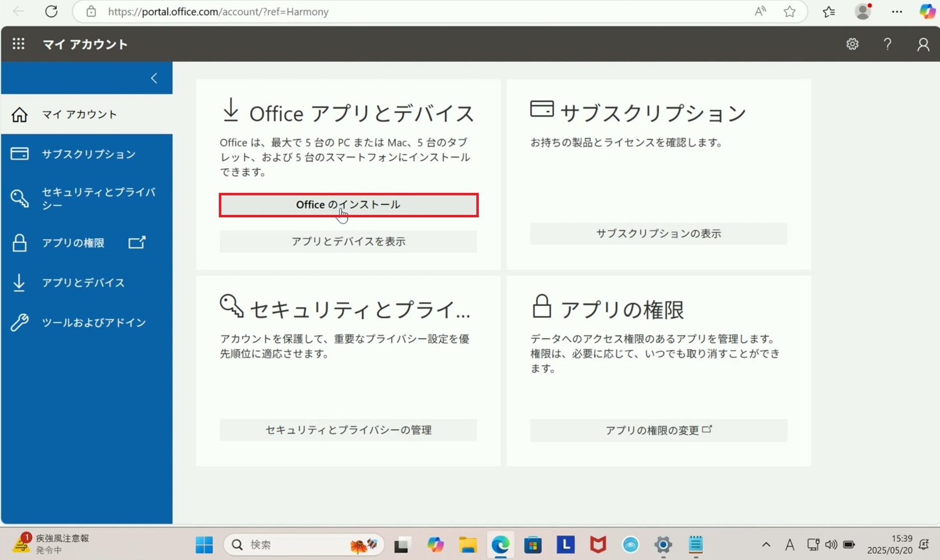Open the Copilot app in taskbar
This screenshot has height=560, width=940.
click(x=435, y=544)
